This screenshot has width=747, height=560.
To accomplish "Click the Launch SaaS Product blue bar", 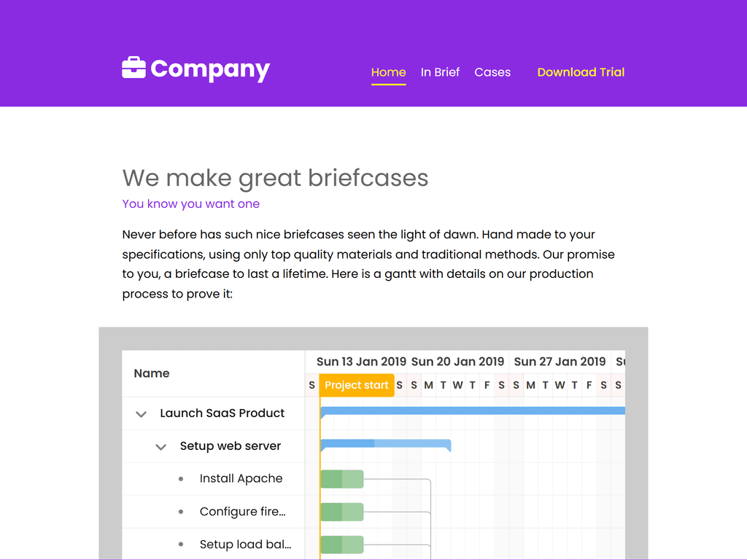I will tap(473, 411).
